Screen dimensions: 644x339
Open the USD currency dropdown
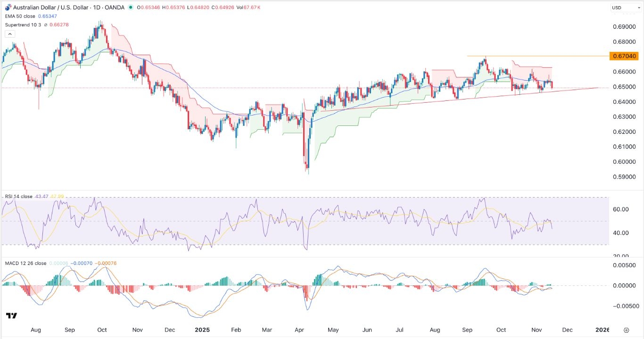click(x=627, y=7)
